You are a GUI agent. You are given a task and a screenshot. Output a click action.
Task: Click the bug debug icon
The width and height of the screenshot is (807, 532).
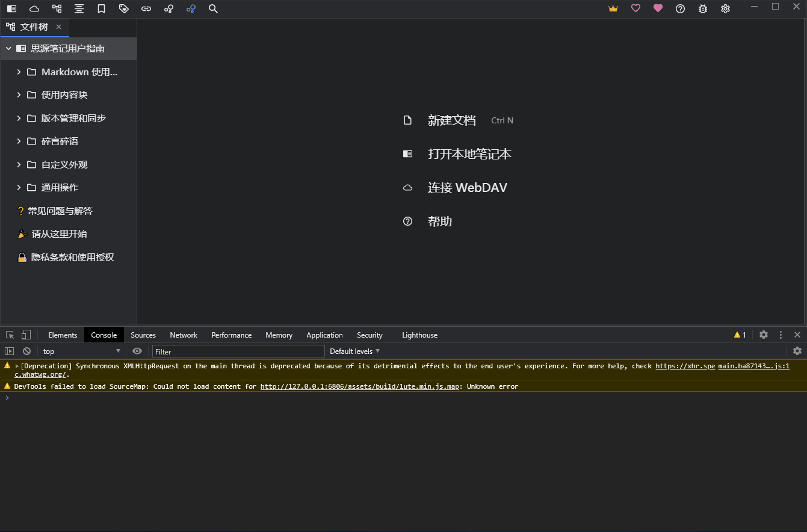coord(703,9)
